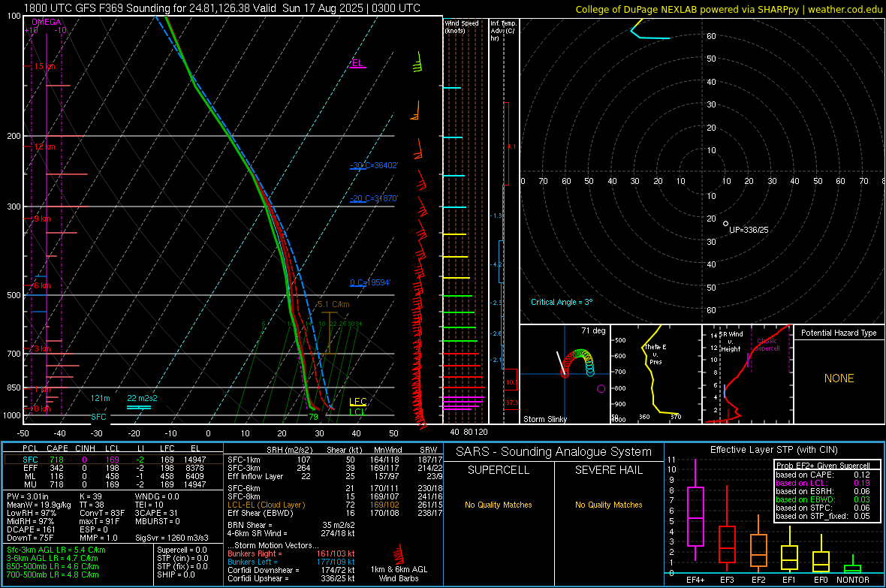Click the 'Eff Shear (EBWD)' row label
The image size is (886, 588).
point(260,513)
